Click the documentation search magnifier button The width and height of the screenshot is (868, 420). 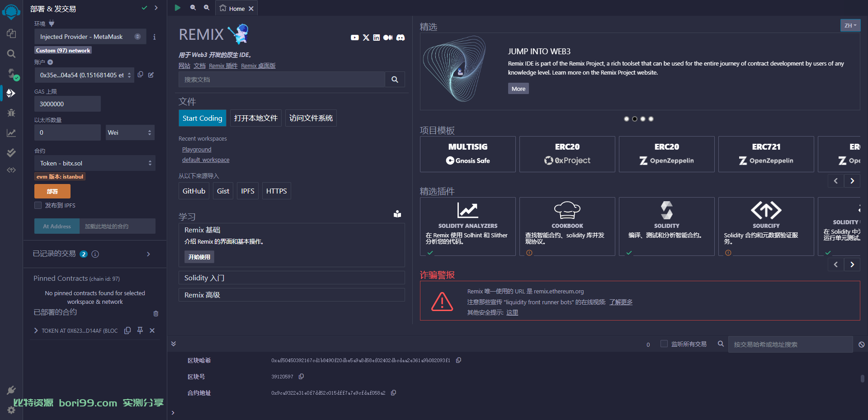pos(395,80)
